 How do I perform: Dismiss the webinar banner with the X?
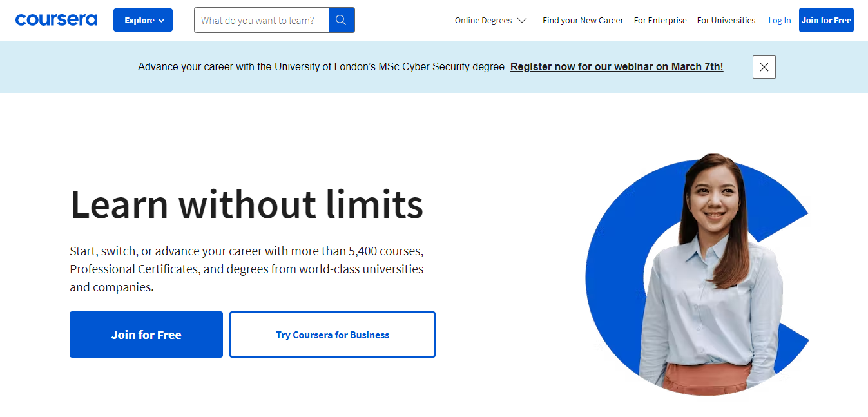764,67
